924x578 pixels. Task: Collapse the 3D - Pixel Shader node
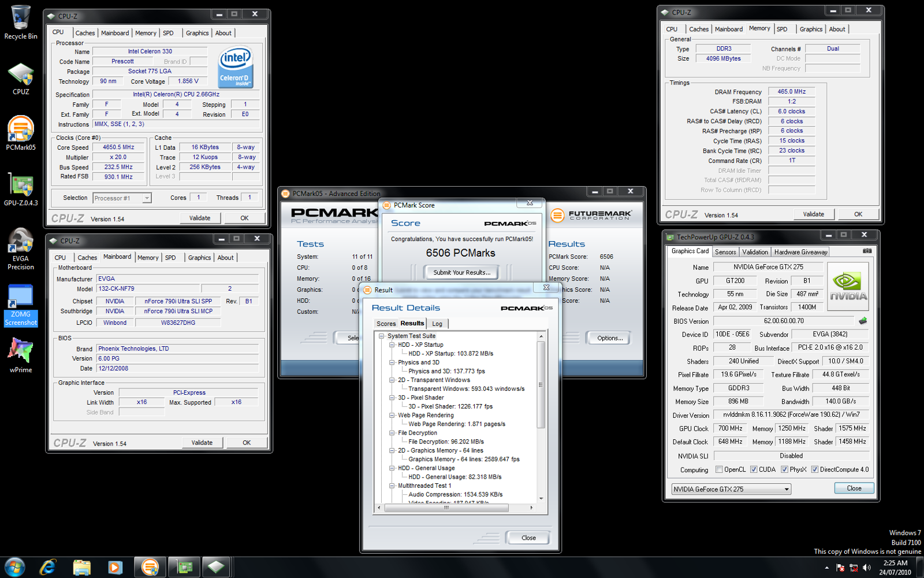392,398
